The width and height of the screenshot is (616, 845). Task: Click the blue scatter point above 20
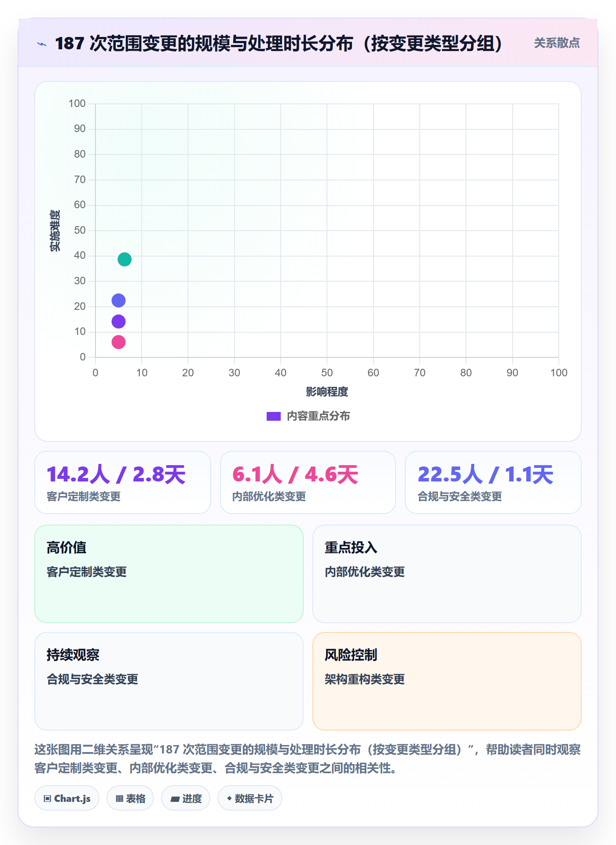[118, 301]
